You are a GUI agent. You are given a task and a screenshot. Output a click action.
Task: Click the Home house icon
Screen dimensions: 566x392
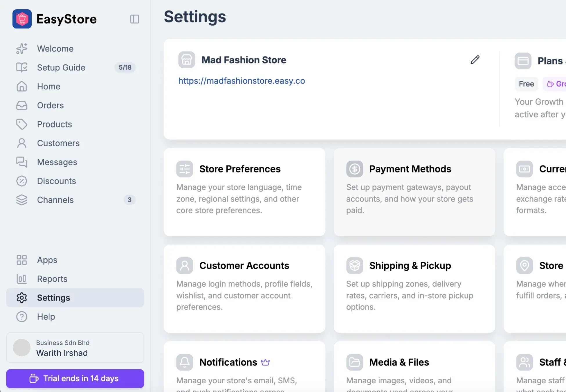(22, 86)
